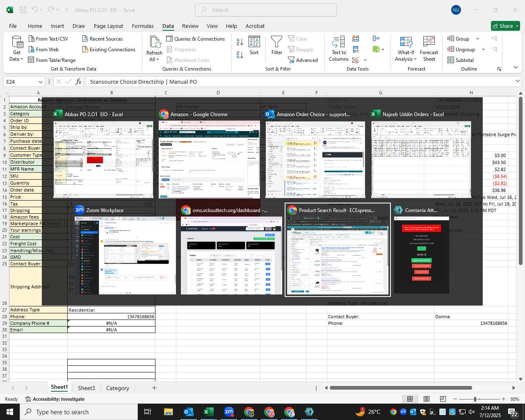Open the Category sheet tab
The height and width of the screenshot is (420, 525).
coord(117,388)
